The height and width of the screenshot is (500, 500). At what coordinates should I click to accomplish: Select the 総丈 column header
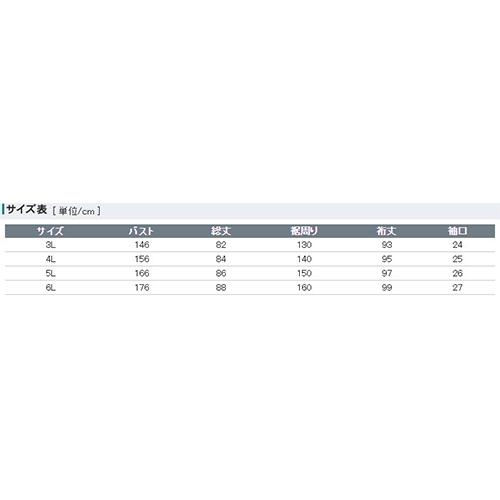tap(221, 231)
